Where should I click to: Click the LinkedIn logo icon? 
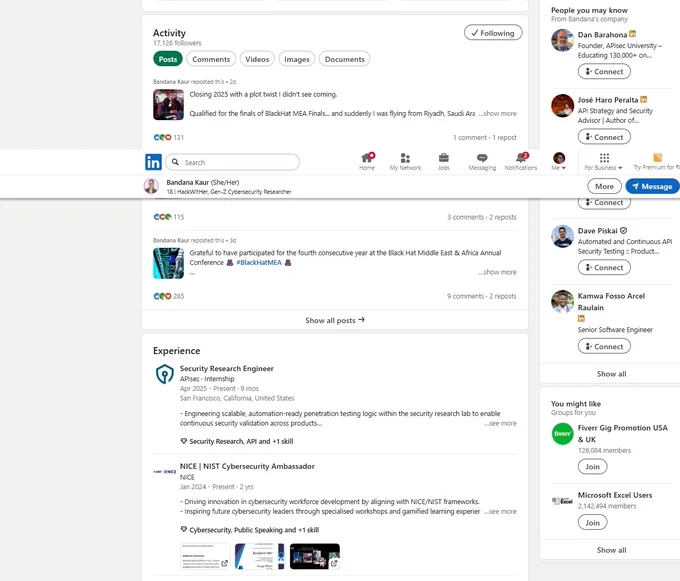(153, 162)
